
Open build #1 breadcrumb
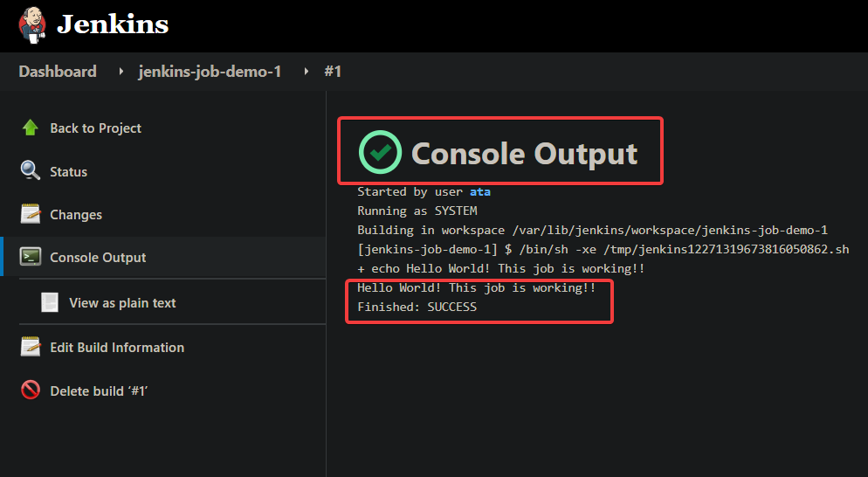tap(333, 72)
